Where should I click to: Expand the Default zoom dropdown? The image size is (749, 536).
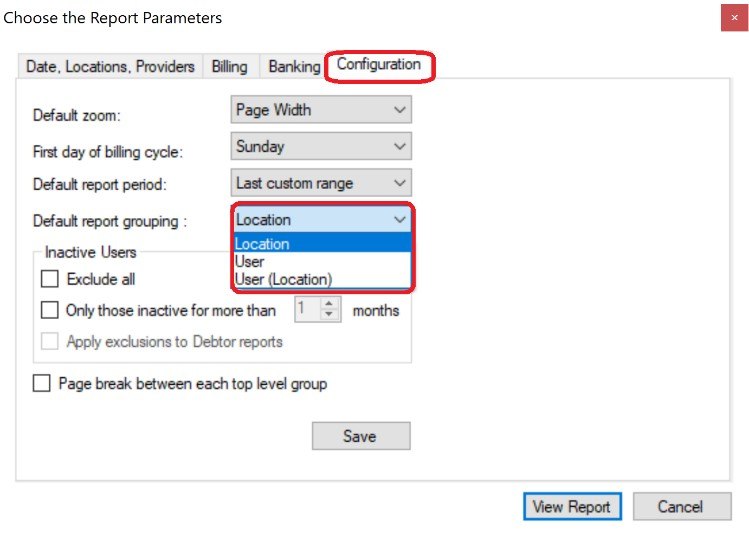(321, 110)
